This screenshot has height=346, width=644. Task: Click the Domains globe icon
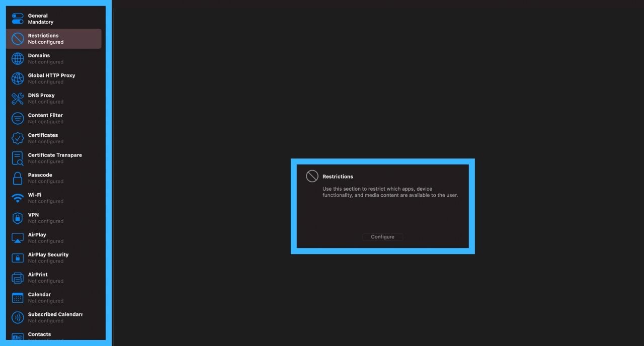coord(18,59)
